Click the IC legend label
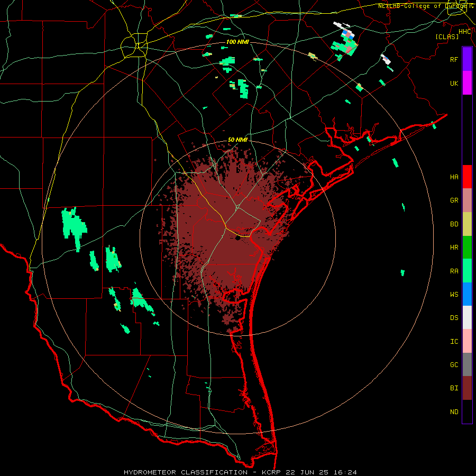 (x=454, y=342)
